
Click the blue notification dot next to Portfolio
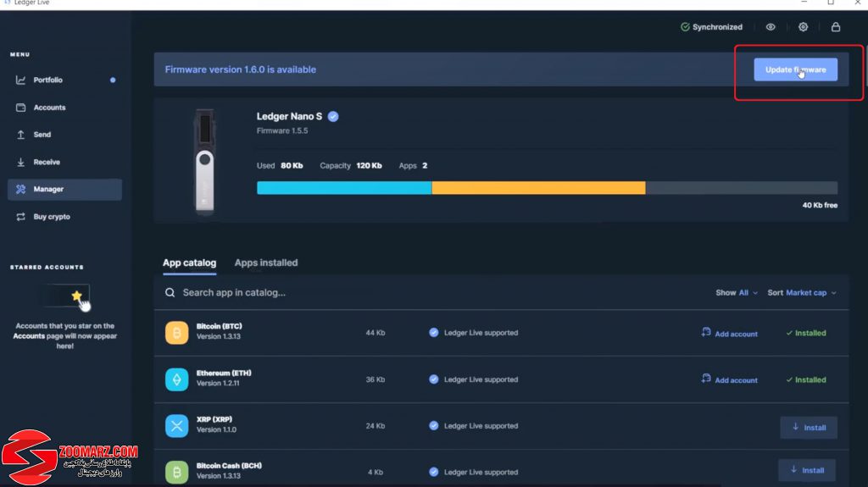113,80
